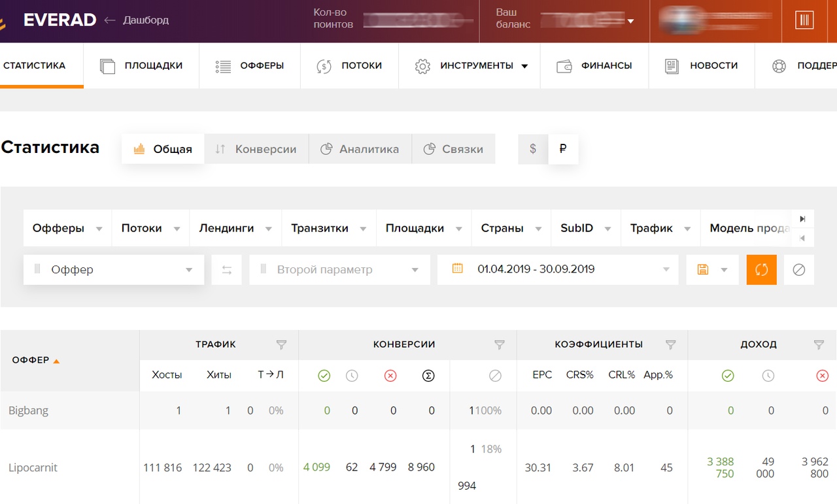Expand the Транзитки filter dropdown
The height and width of the screenshot is (504, 837).
coord(328,228)
